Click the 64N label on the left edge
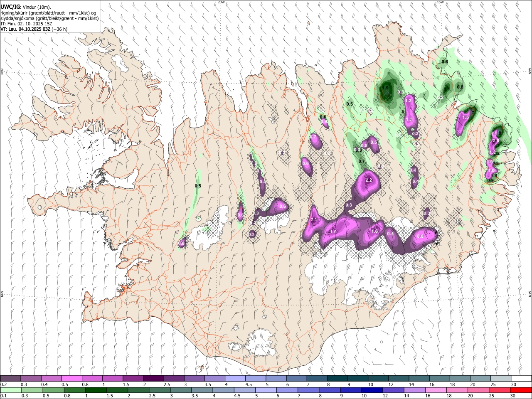 (x=2, y=293)
